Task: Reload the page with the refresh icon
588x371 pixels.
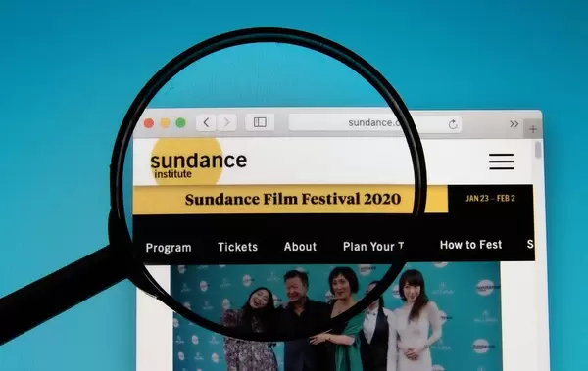Action: pos(453,124)
